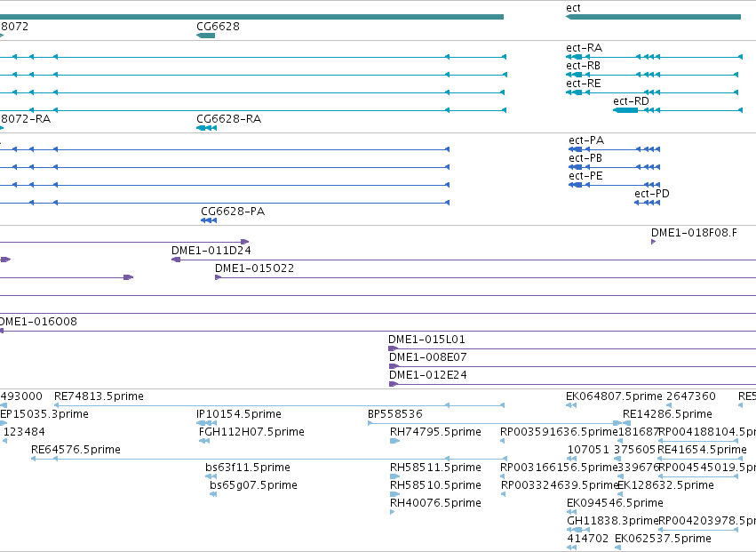Image resolution: width=756 pixels, height=552 pixels.
Task: Select the RH40076.5prime EST label
Action: point(435,503)
